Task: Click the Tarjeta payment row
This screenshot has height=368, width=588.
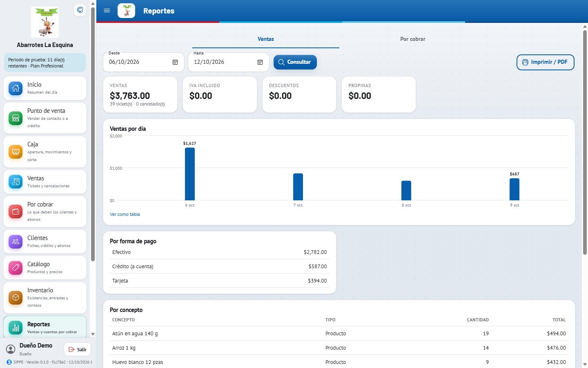Action: pos(220,281)
